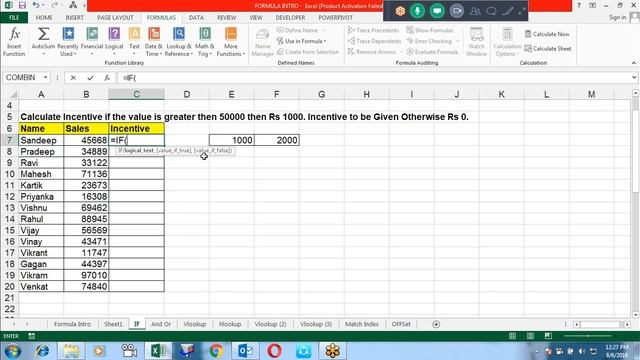Select column C header
This screenshot has width=640, height=360.
click(136, 94)
